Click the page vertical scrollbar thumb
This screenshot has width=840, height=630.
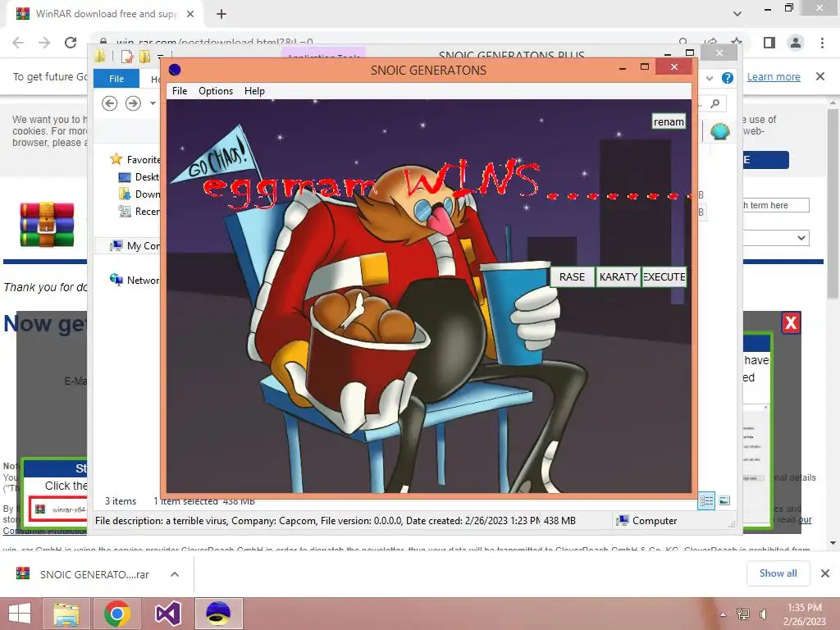pyautogui.click(x=833, y=203)
